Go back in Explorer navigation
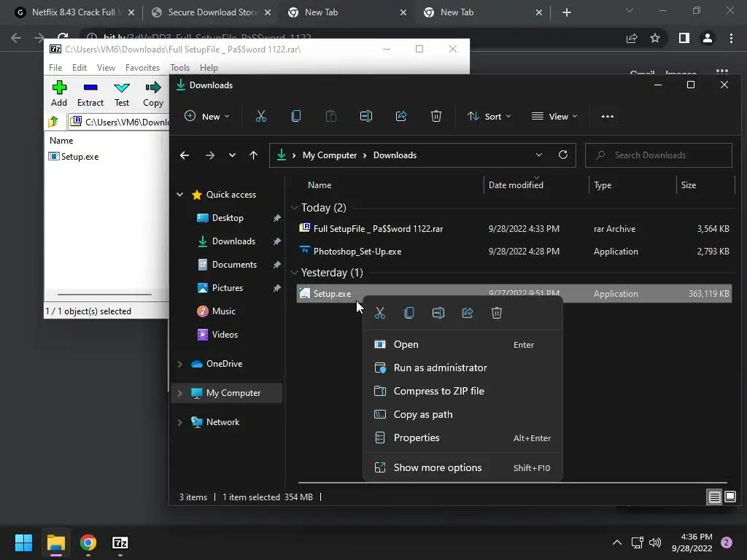Viewport: 747px width, 560px height. pyautogui.click(x=185, y=155)
